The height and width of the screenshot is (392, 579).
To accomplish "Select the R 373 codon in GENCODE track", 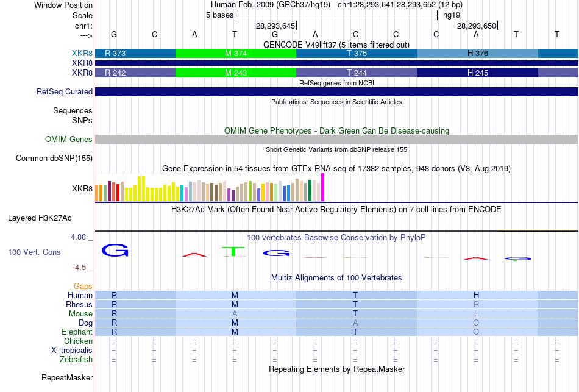I will tap(135, 53).
